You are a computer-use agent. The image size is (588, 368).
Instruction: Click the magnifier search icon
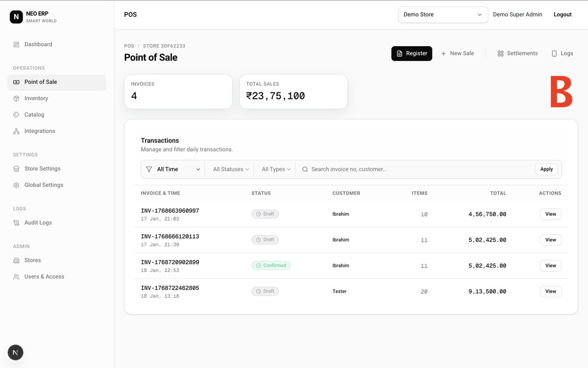pos(305,169)
